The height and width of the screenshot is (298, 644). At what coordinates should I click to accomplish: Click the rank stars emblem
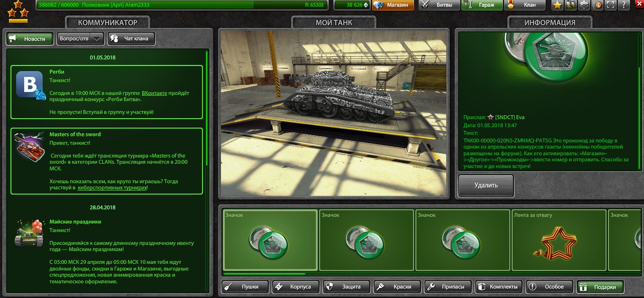(x=18, y=11)
